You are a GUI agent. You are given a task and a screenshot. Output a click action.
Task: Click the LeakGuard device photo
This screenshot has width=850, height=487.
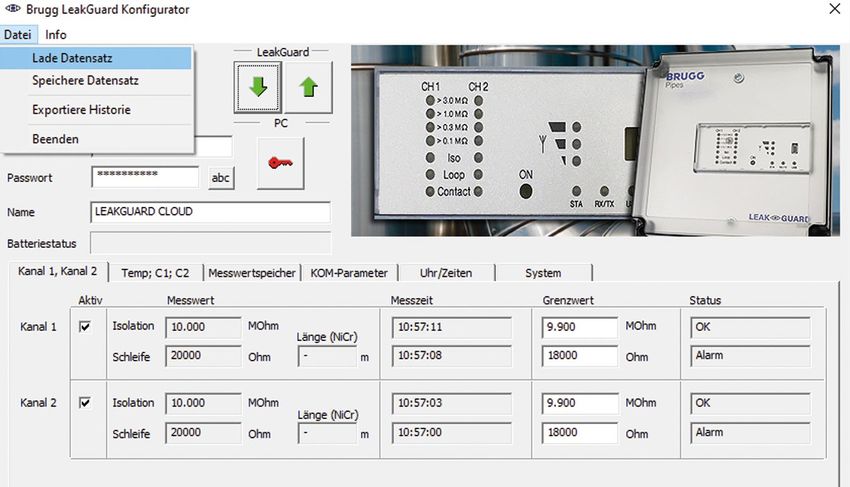595,140
